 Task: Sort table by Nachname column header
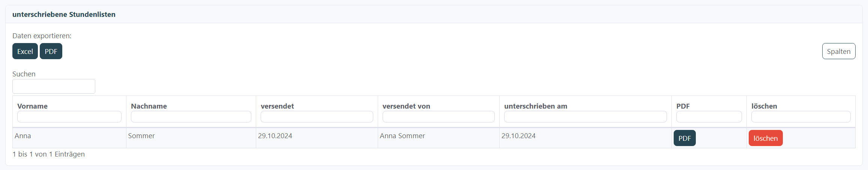tap(149, 106)
